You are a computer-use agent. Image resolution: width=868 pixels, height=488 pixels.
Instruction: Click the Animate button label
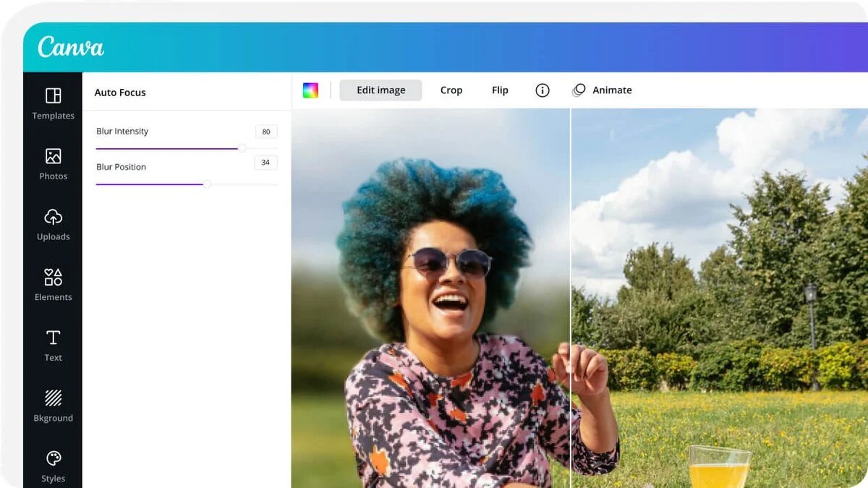(x=612, y=90)
